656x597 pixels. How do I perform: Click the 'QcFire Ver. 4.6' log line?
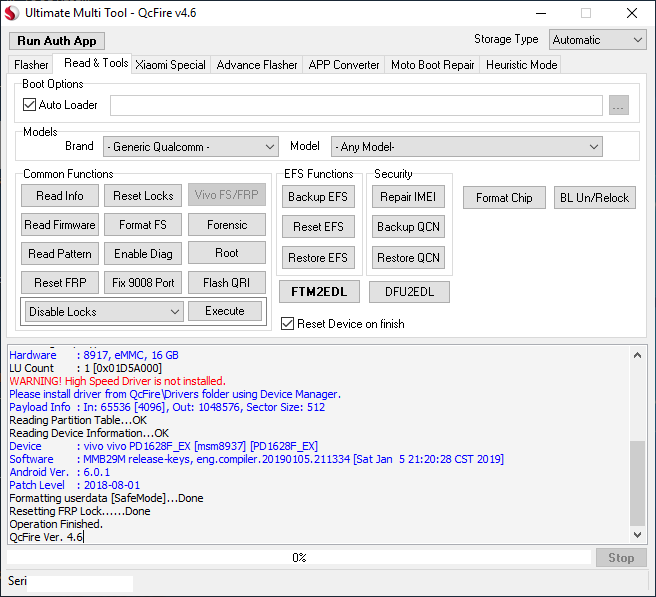tap(46, 537)
